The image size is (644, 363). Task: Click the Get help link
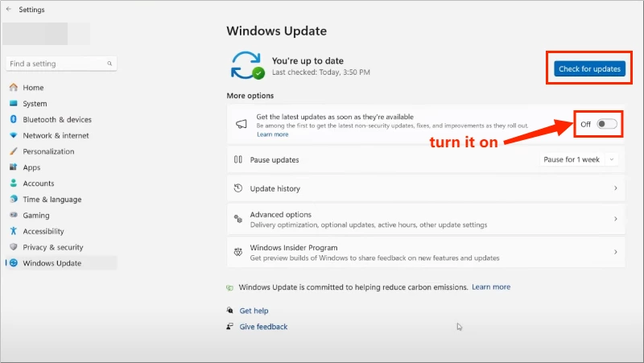click(x=254, y=311)
